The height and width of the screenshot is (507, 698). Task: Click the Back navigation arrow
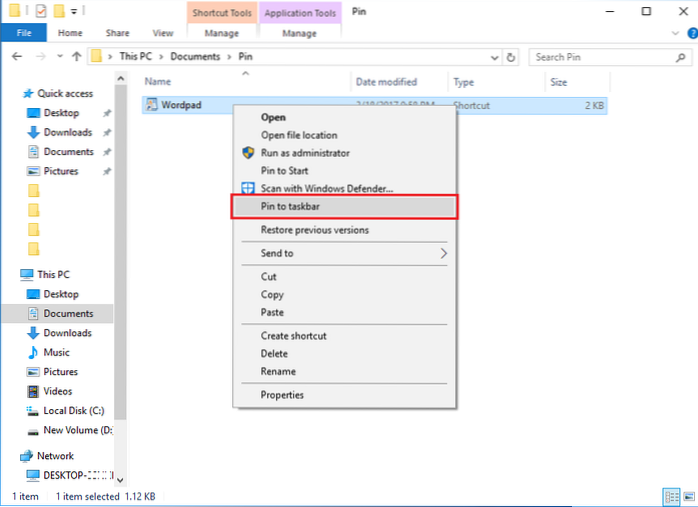pyautogui.click(x=13, y=57)
